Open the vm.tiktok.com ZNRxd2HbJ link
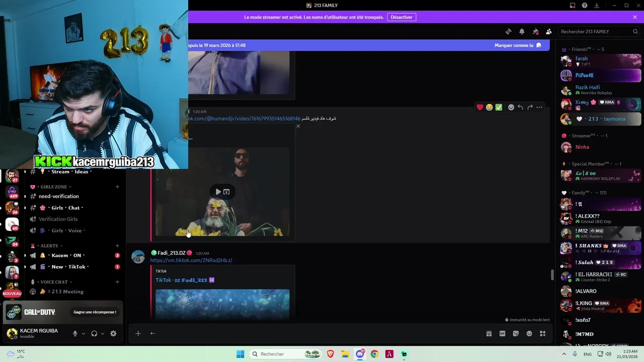The image size is (644, 362). [191, 260]
